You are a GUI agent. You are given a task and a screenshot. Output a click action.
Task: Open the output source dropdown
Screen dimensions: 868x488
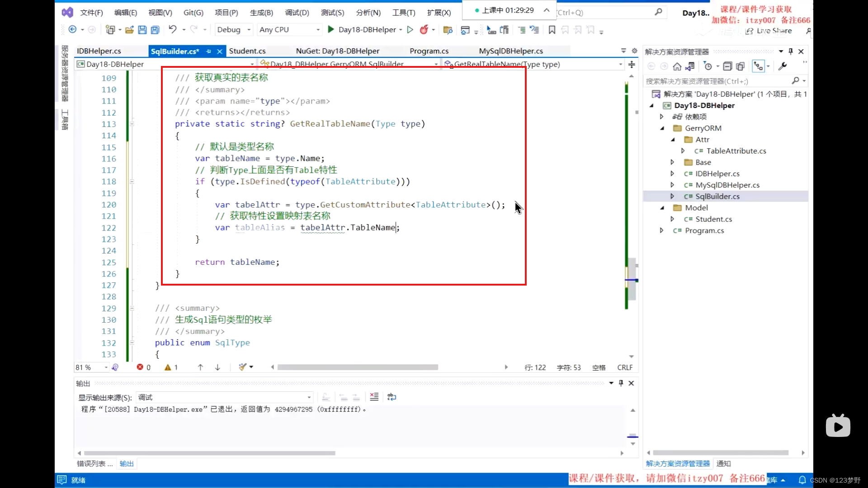click(309, 397)
